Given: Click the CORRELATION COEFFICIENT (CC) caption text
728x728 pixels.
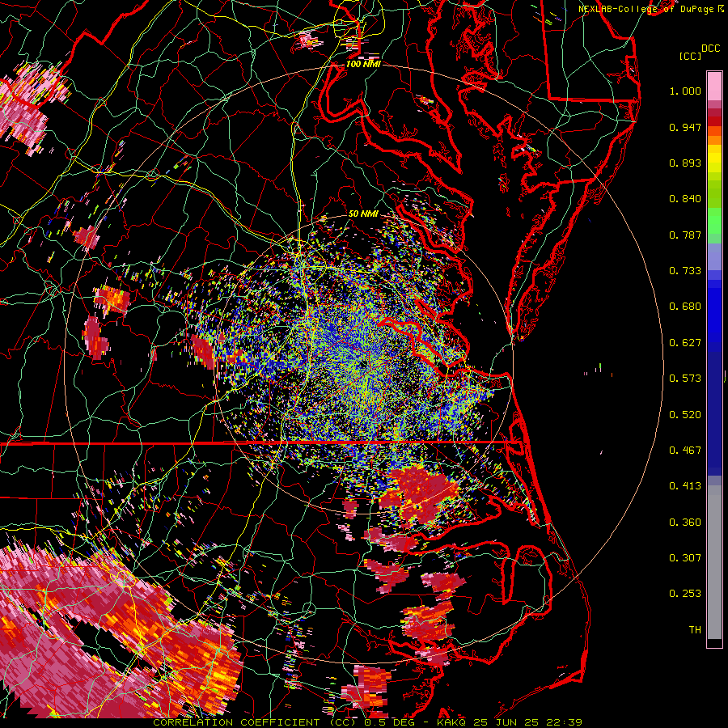Looking at the screenshot, I should coord(256,722).
